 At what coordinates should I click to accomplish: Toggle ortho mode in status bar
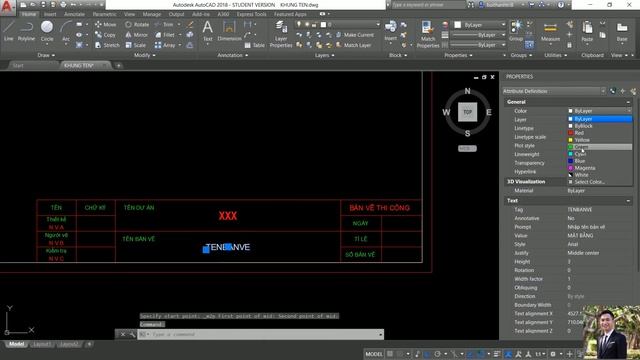tap(427, 354)
